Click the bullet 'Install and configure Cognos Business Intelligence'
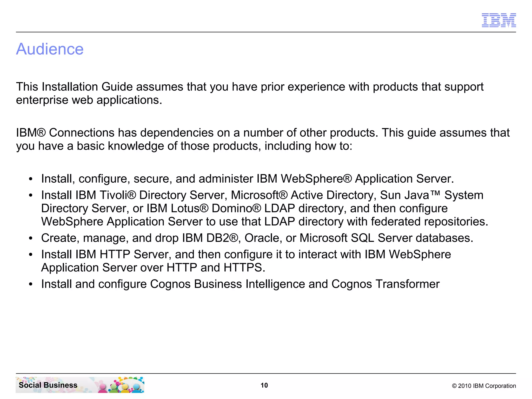Viewport: 532px width, 399px height. click(240, 284)
